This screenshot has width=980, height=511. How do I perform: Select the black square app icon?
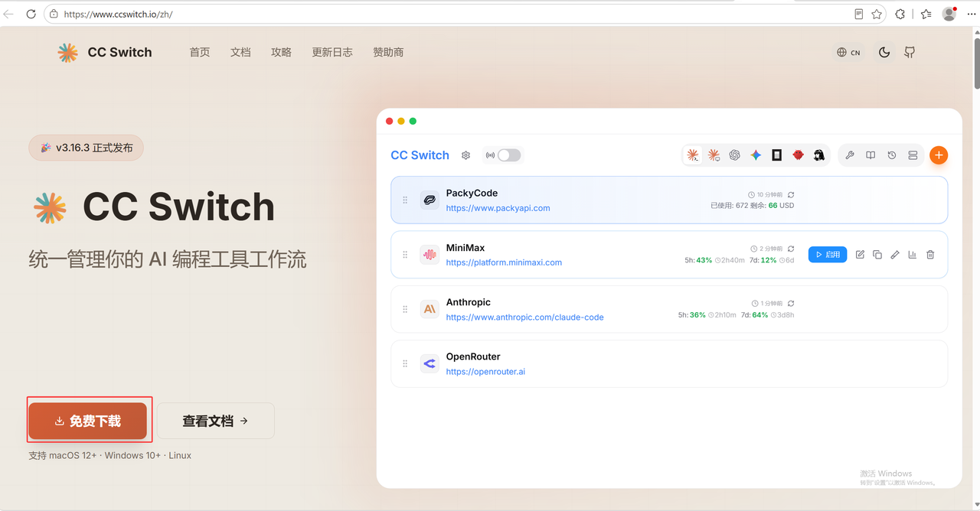click(x=777, y=155)
